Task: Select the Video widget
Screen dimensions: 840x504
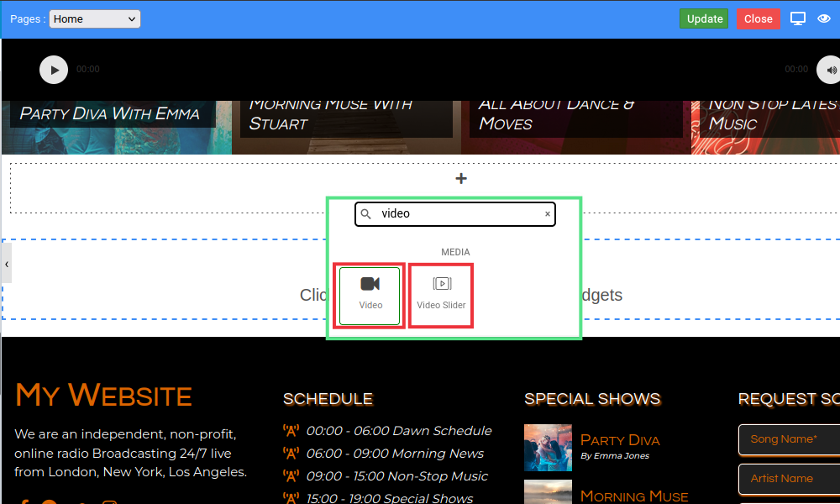Action: tap(370, 296)
